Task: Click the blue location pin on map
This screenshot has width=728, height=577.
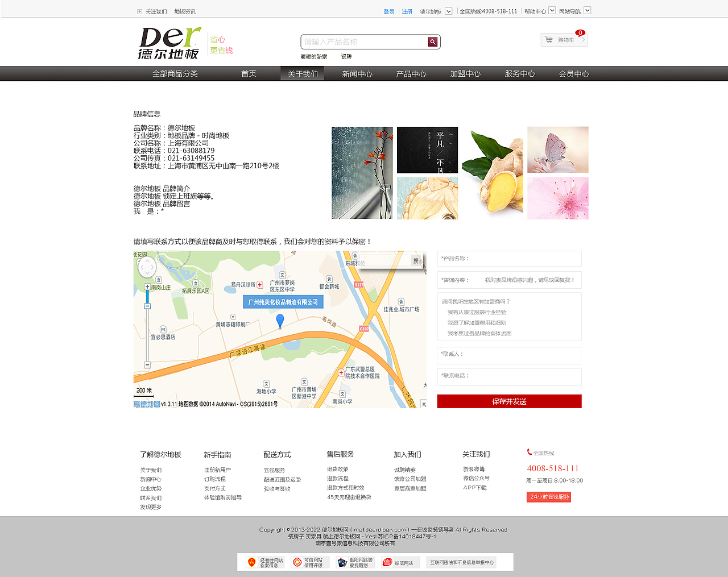Action: (x=280, y=321)
